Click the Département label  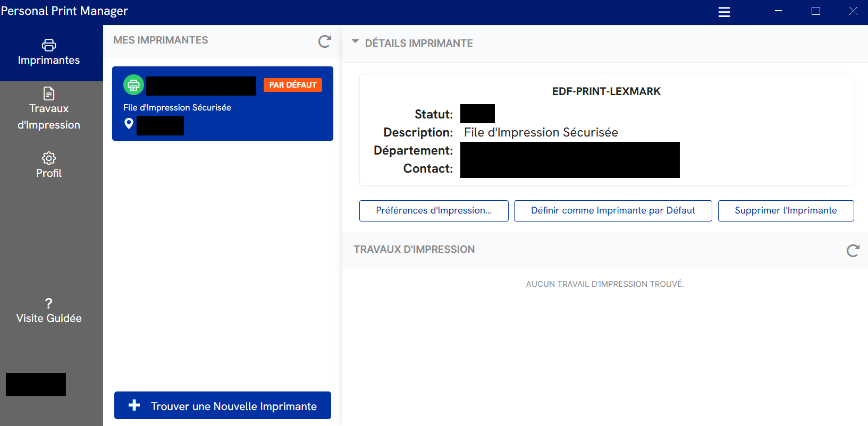point(413,150)
